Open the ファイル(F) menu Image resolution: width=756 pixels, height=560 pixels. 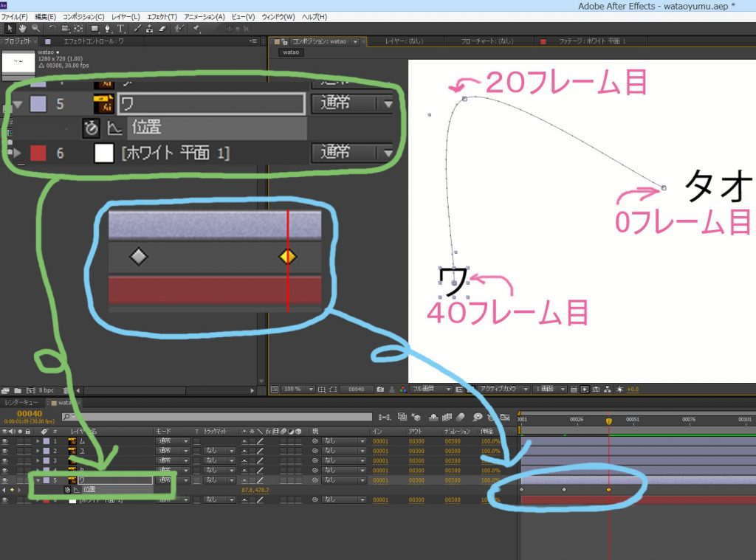point(15,17)
